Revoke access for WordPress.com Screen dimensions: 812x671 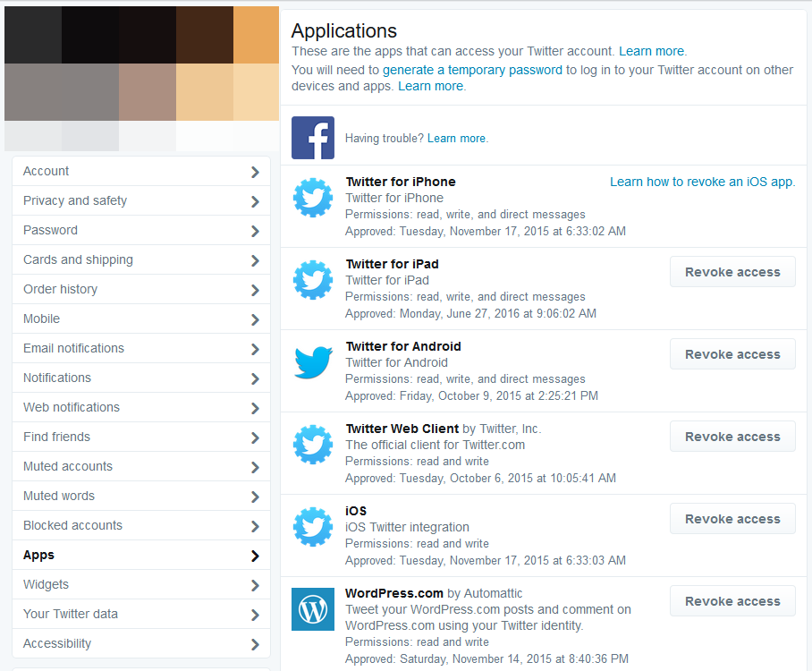tap(732, 601)
